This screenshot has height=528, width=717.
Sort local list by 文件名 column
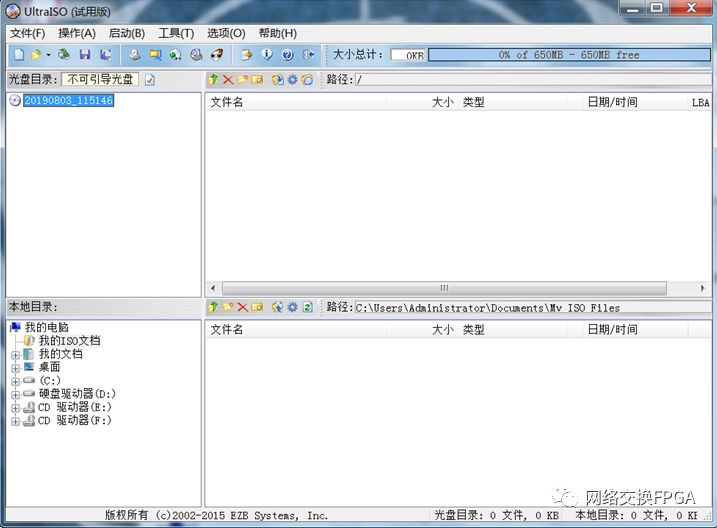click(x=296, y=330)
